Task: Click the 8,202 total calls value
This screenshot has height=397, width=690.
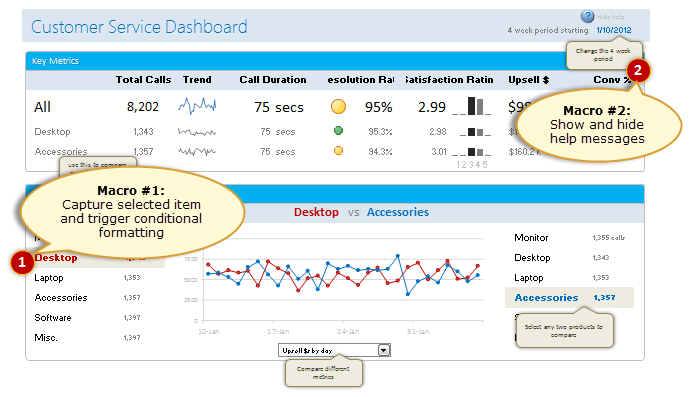Action: (143, 107)
